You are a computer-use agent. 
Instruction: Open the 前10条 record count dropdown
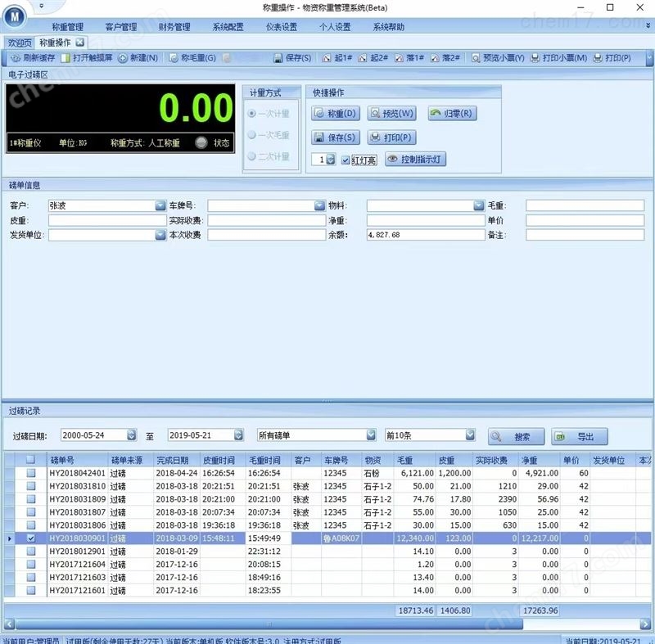(470, 435)
